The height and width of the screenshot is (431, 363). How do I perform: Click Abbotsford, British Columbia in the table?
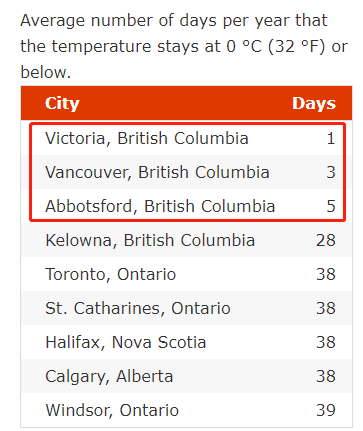[160, 206]
